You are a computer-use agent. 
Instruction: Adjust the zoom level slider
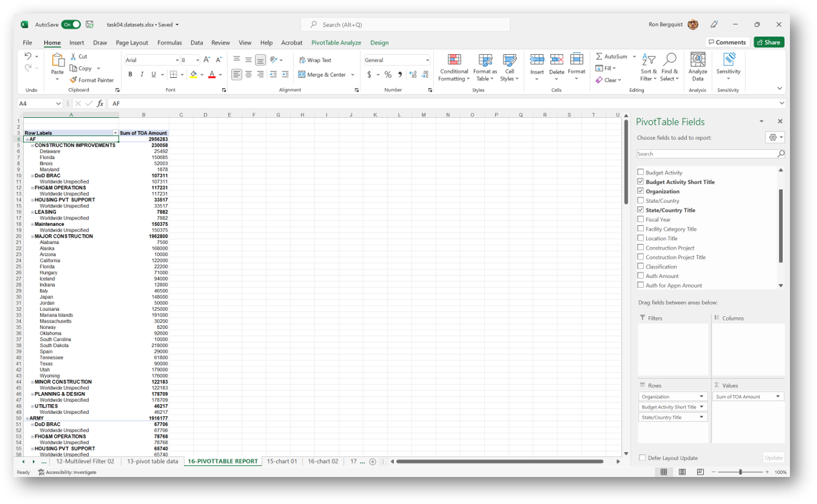point(740,472)
